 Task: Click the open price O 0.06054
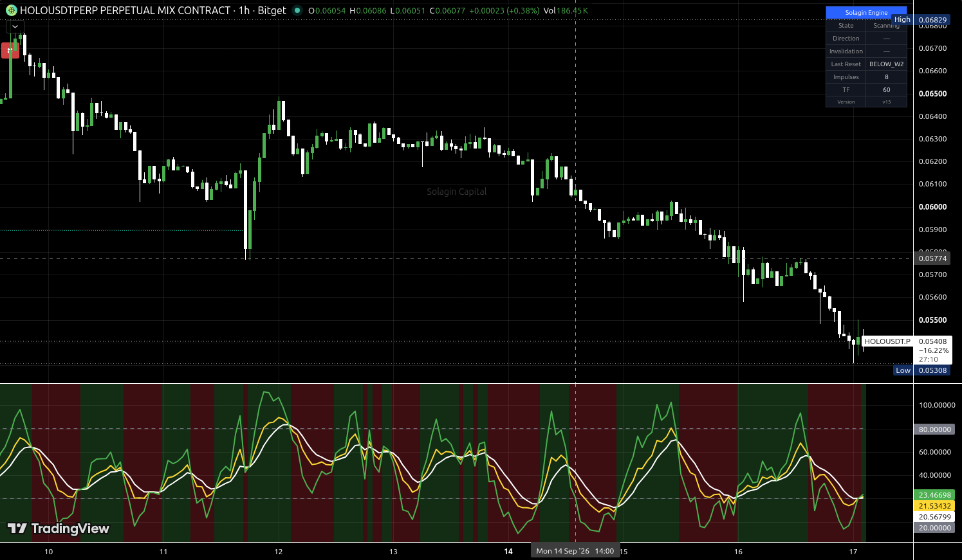(x=327, y=11)
